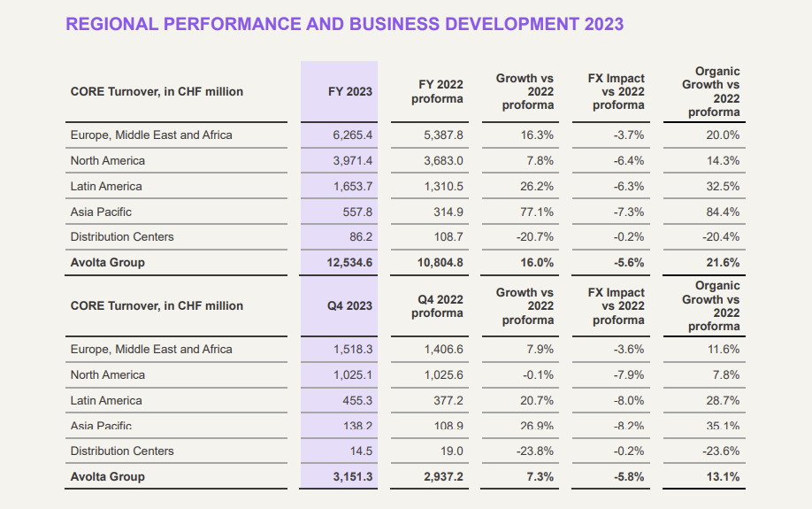Select the FY 2023 column header
Image resolution: width=812 pixels, height=509 pixels.
tap(350, 92)
